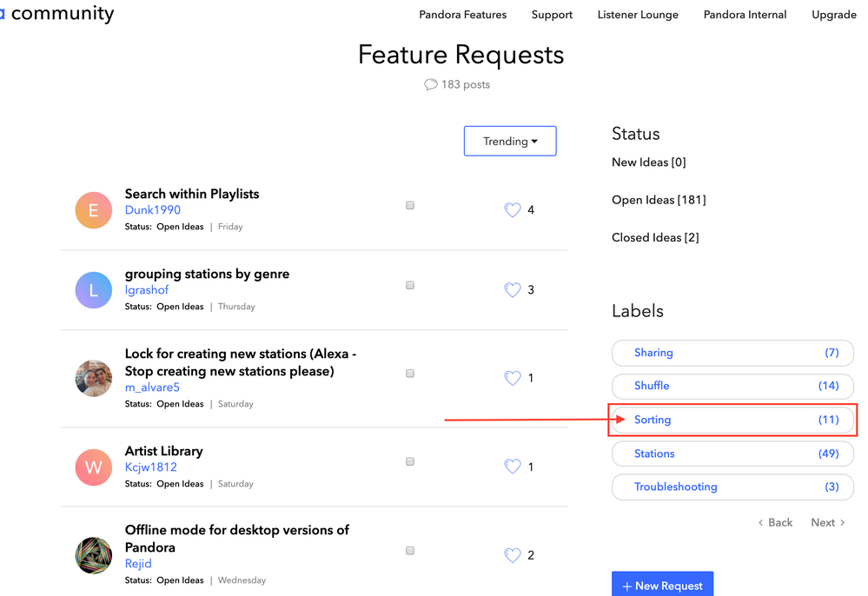
Task: Like the Offline mode for desktop Pandora idea
Action: pos(513,555)
